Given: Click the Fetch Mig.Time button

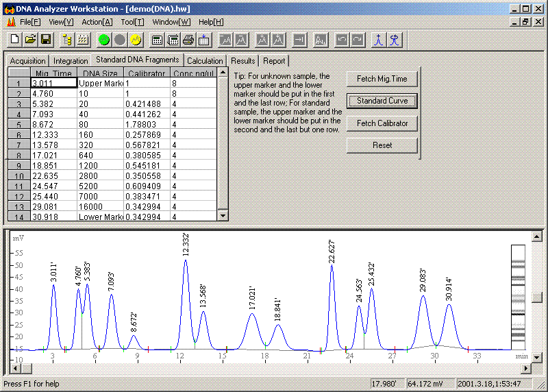Looking at the screenshot, I should [382, 79].
